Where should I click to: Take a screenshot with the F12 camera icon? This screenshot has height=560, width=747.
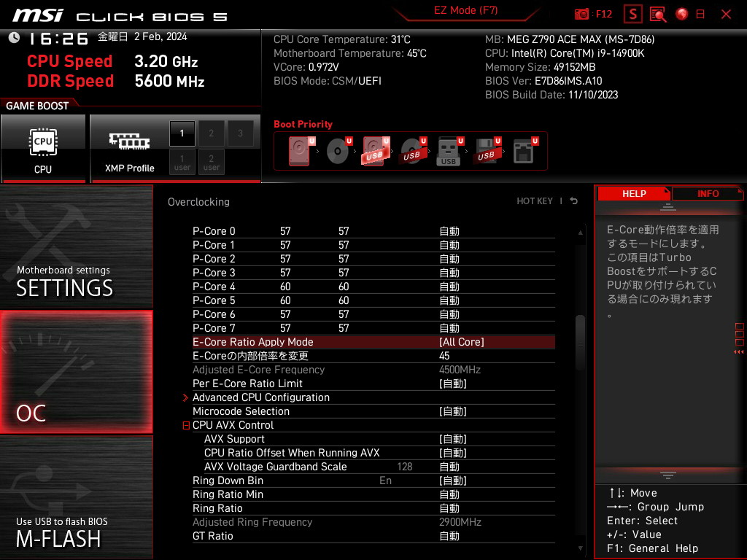(581, 15)
